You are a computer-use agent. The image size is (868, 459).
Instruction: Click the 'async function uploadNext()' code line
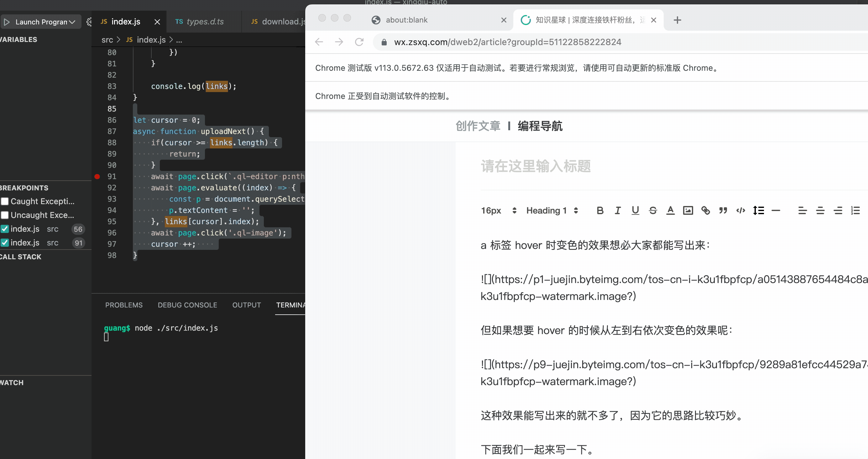[x=198, y=131]
